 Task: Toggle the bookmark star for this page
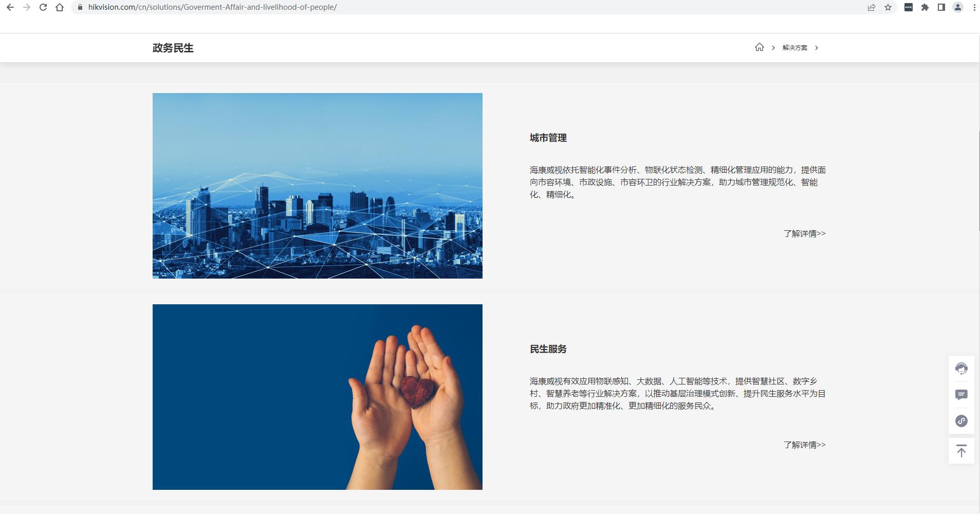pos(887,7)
